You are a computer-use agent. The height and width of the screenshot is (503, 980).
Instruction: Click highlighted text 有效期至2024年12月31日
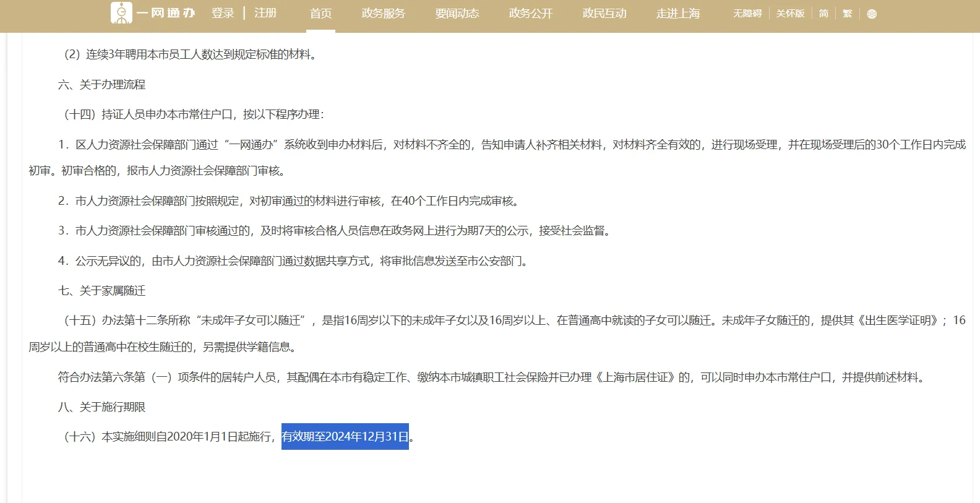click(x=345, y=436)
